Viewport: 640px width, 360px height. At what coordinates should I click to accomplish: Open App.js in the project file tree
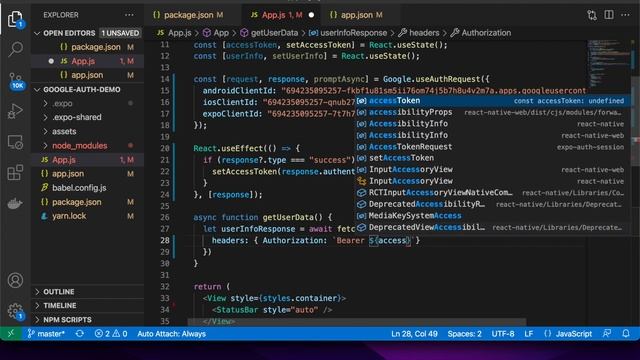click(88, 160)
